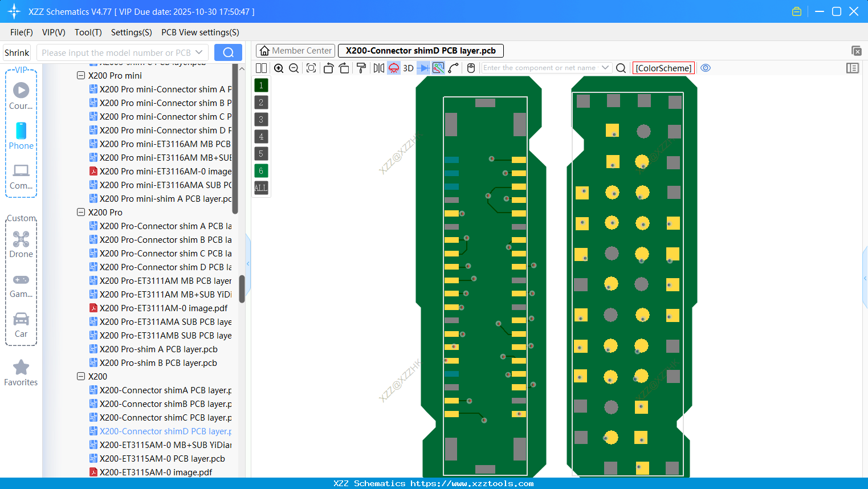Zoom out of the PCB view
Viewport: 868px width, 489px height.
(294, 68)
